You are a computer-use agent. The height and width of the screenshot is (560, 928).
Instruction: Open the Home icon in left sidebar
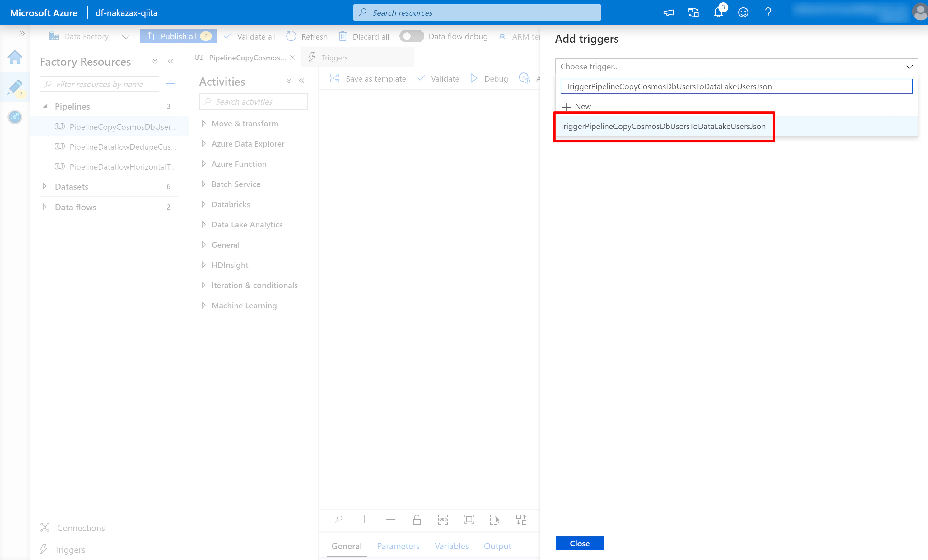pyautogui.click(x=15, y=57)
